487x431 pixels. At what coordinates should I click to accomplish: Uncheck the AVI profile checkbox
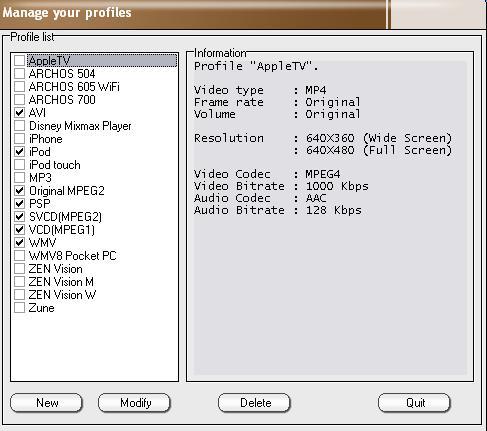click(x=19, y=113)
